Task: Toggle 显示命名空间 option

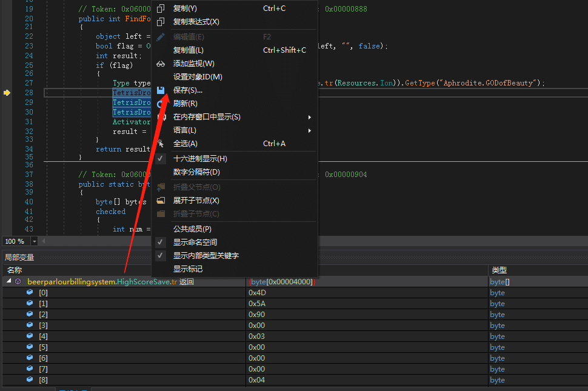Action: pyautogui.click(x=235, y=242)
